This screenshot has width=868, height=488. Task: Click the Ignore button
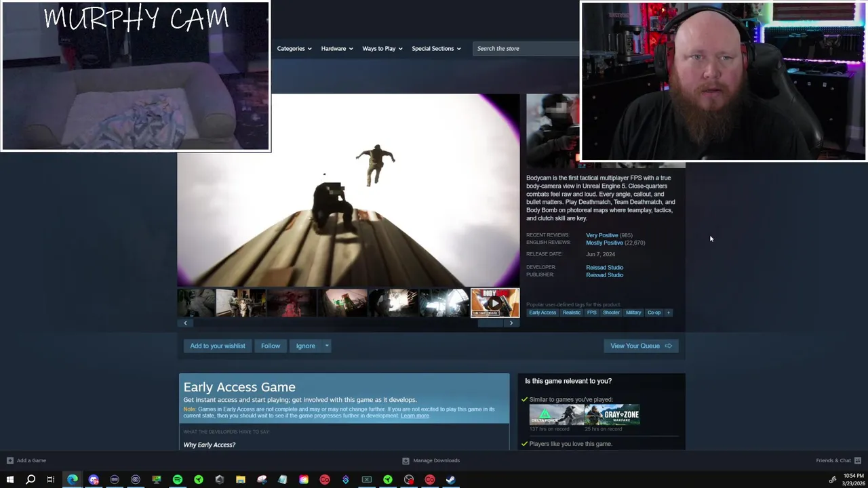305,346
